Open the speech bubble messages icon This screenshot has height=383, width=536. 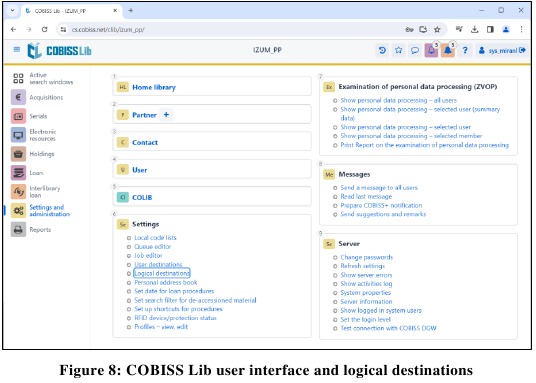point(415,51)
